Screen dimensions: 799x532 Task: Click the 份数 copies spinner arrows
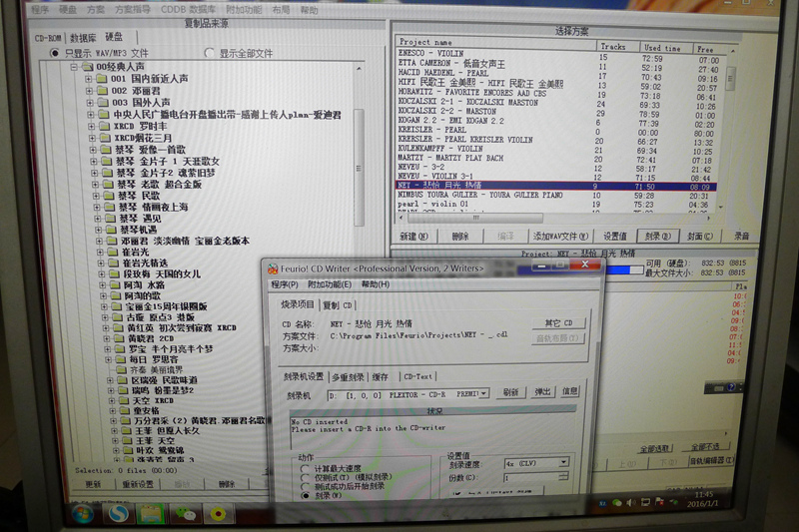pyautogui.click(x=563, y=477)
